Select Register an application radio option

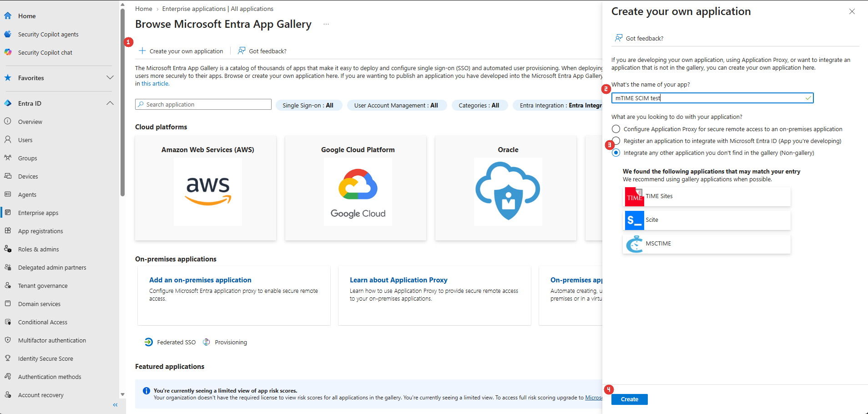tap(616, 141)
